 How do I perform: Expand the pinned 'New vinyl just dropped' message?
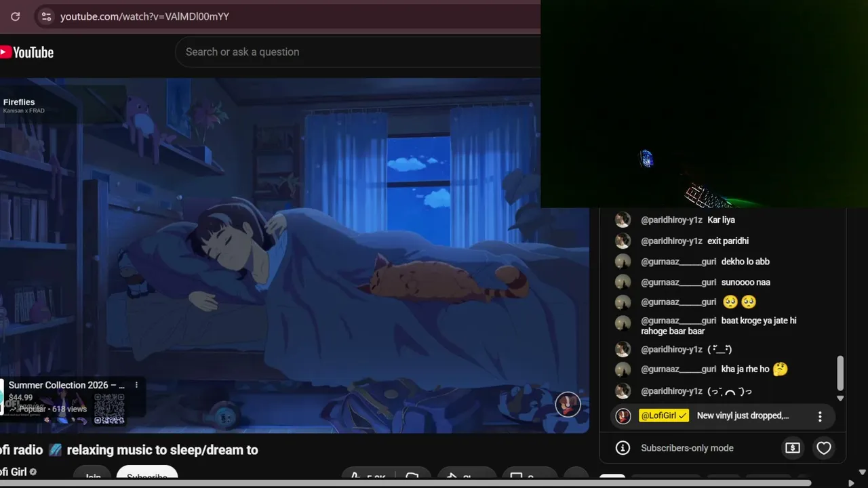point(743,415)
